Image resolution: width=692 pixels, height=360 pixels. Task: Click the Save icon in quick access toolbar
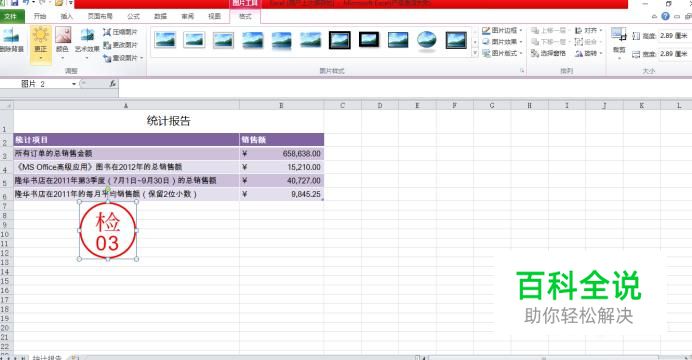point(14,3)
